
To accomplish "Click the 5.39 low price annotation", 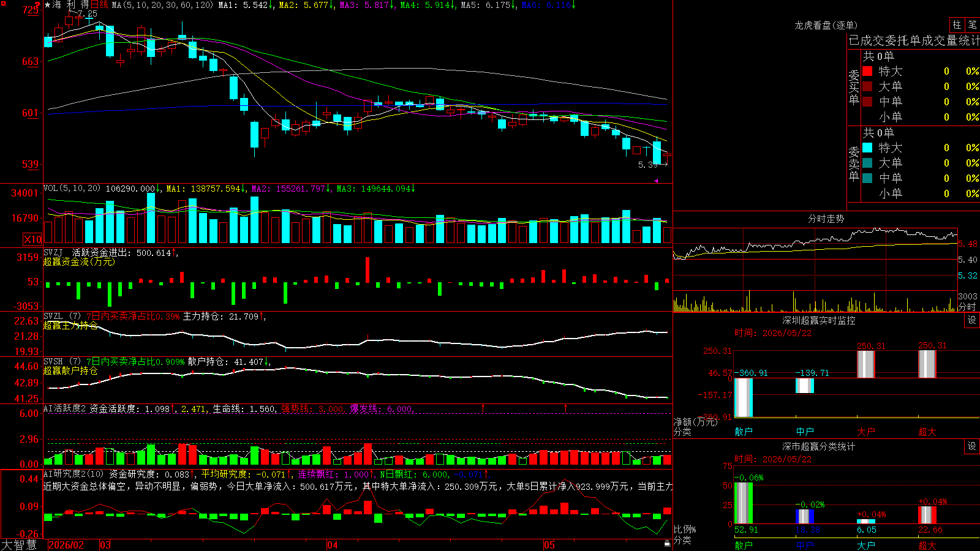I will (647, 165).
